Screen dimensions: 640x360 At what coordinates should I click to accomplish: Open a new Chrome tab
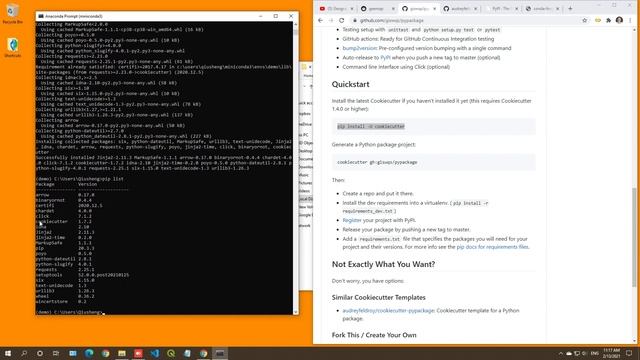(570, 9)
